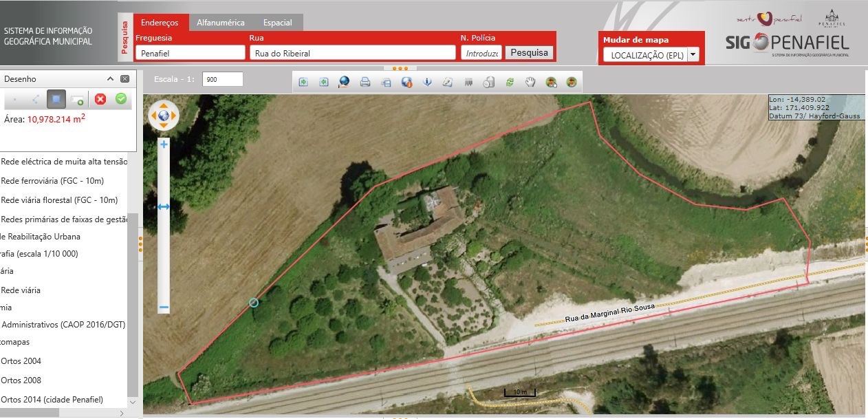Close the Desenho panel
The height and width of the screenshot is (419, 868).
click(x=124, y=79)
